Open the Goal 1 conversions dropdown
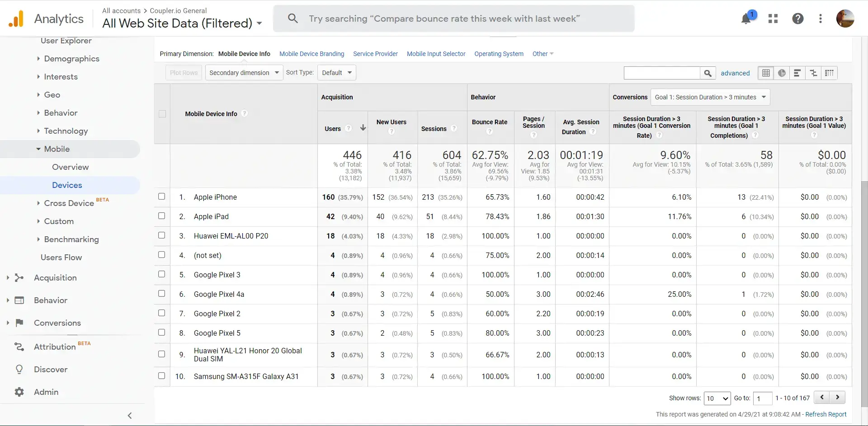Viewport: 868px width, 426px height. point(710,97)
